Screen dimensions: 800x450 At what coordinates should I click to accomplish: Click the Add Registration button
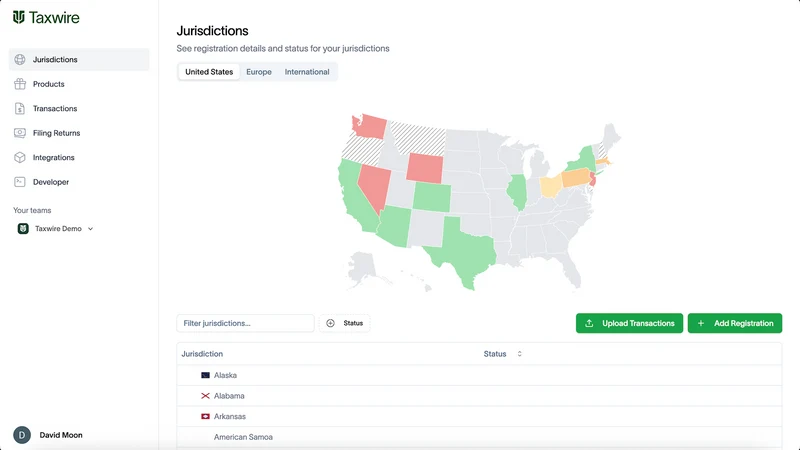(735, 323)
